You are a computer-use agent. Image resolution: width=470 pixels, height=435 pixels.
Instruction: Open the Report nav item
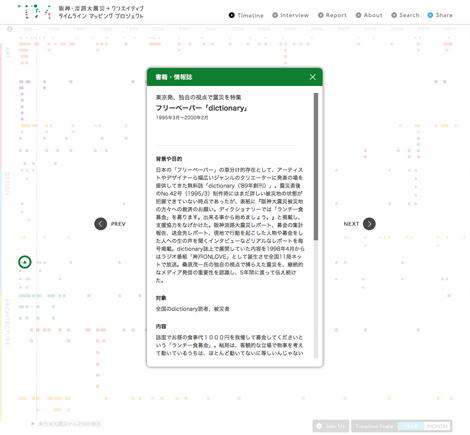(332, 15)
